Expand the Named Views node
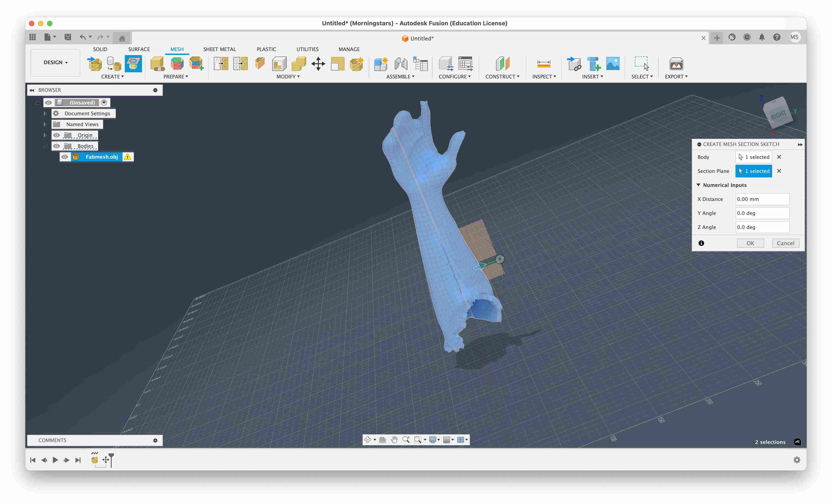 (x=45, y=124)
